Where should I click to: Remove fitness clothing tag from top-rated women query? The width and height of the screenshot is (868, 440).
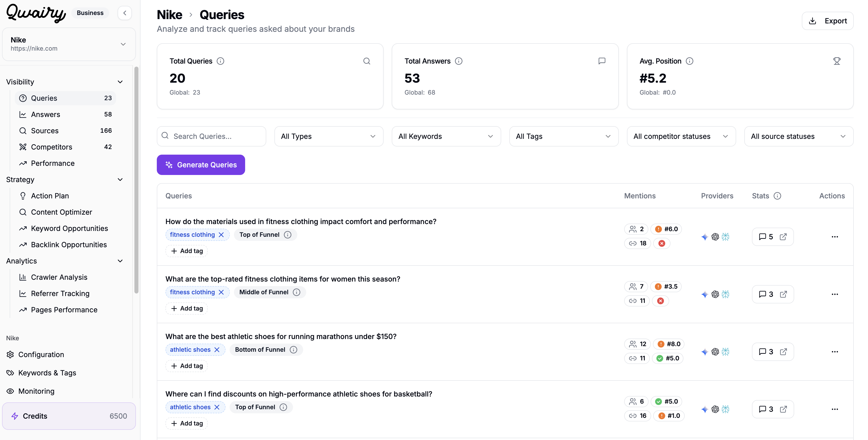pyautogui.click(x=221, y=292)
